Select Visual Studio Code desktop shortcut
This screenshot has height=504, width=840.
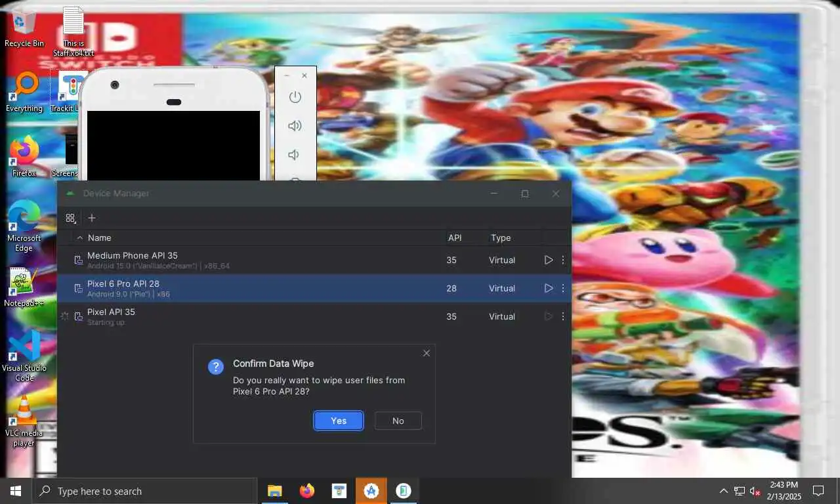tap(24, 356)
